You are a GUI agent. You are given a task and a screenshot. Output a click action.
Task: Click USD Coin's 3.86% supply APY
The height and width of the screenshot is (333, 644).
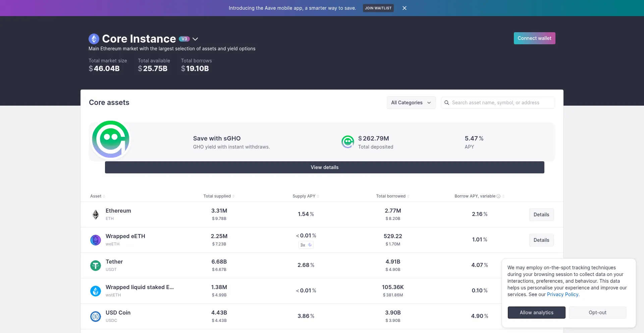click(306, 316)
